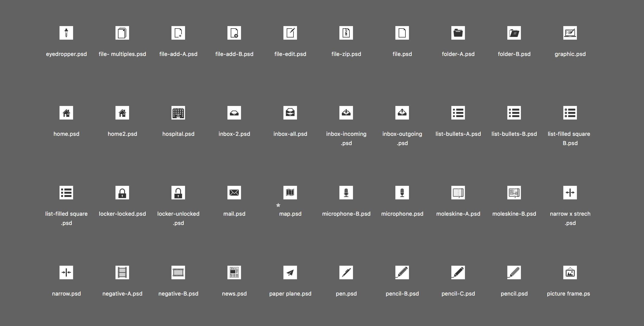The width and height of the screenshot is (644, 326).
Task: Click the inbox-all.psd icon
Action: pos(290,113)
